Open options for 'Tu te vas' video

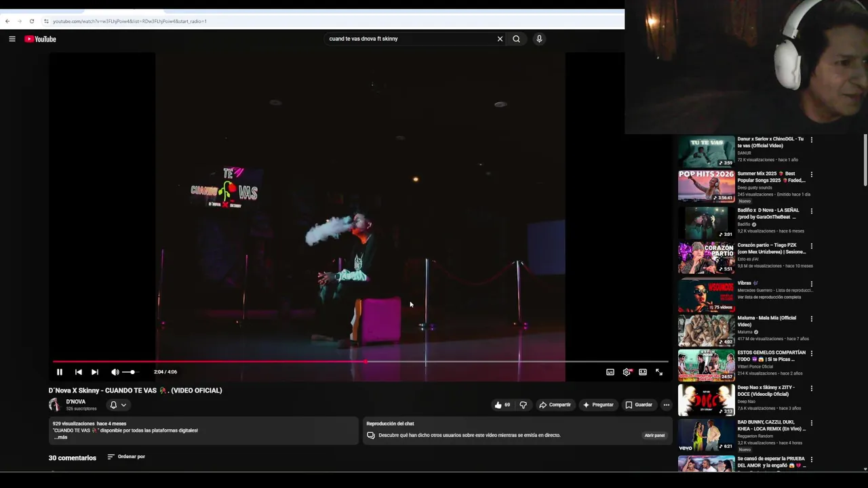click(x=812, y=140)
